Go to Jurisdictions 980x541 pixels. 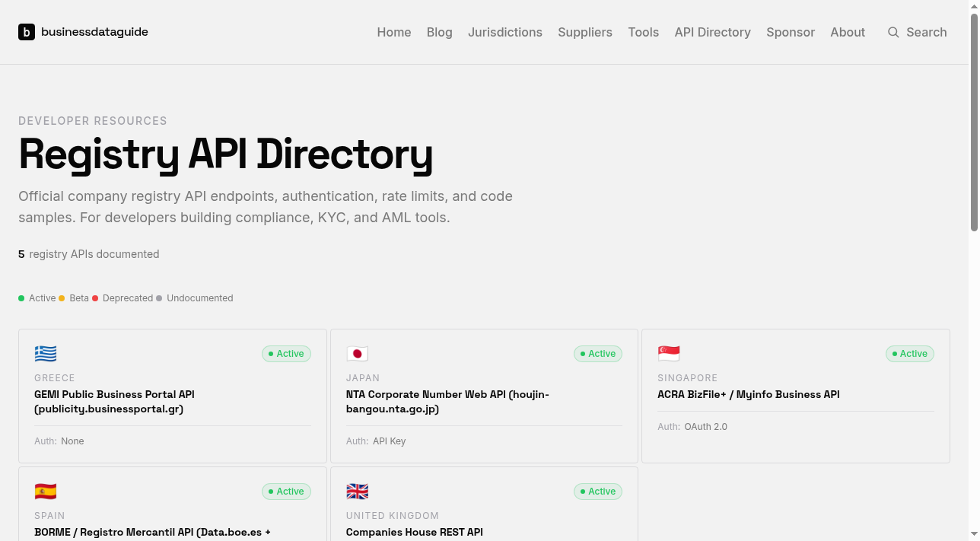(x=505, y=32)
